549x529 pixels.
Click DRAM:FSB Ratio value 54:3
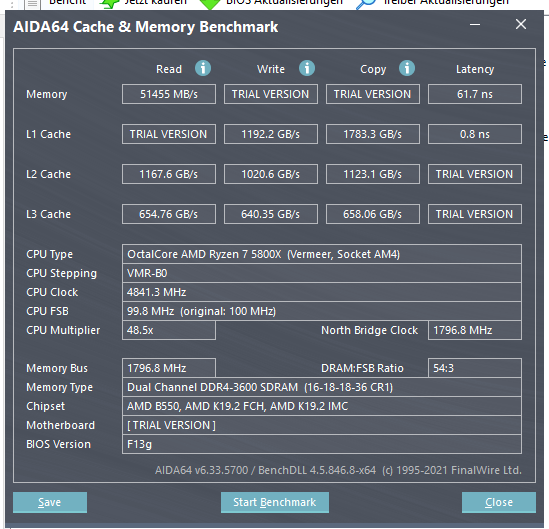(x=475, y=368)
